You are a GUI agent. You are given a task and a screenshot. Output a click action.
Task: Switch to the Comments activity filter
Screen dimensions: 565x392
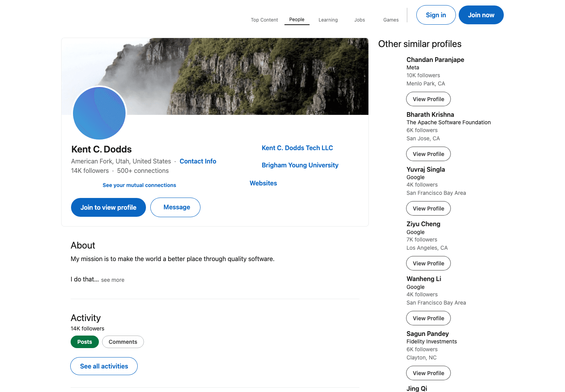click(x=123, y=342)
